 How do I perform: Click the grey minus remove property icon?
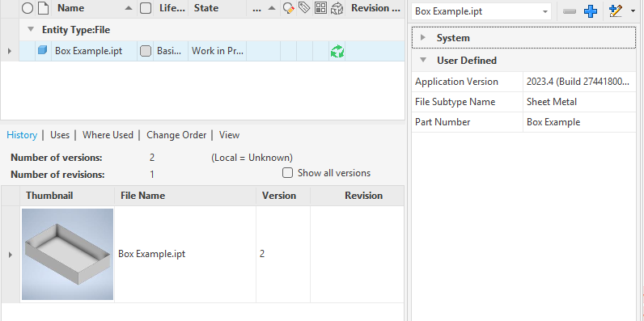570,11
